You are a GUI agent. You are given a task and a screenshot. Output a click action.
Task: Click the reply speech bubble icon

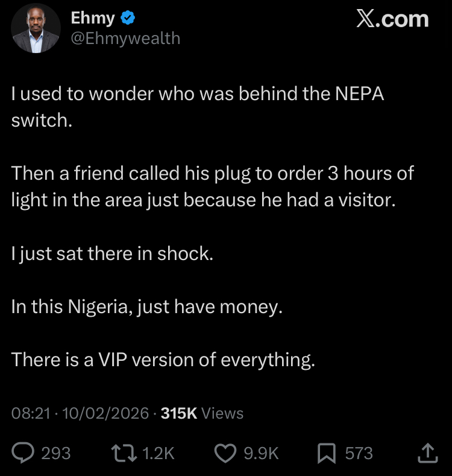point(23,452)
